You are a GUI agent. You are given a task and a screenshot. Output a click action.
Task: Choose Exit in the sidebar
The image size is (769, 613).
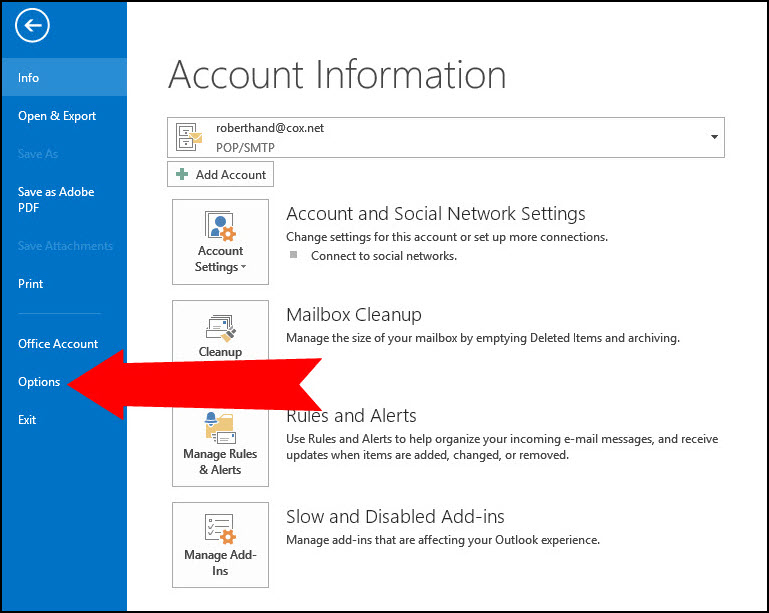coord(27,420)
